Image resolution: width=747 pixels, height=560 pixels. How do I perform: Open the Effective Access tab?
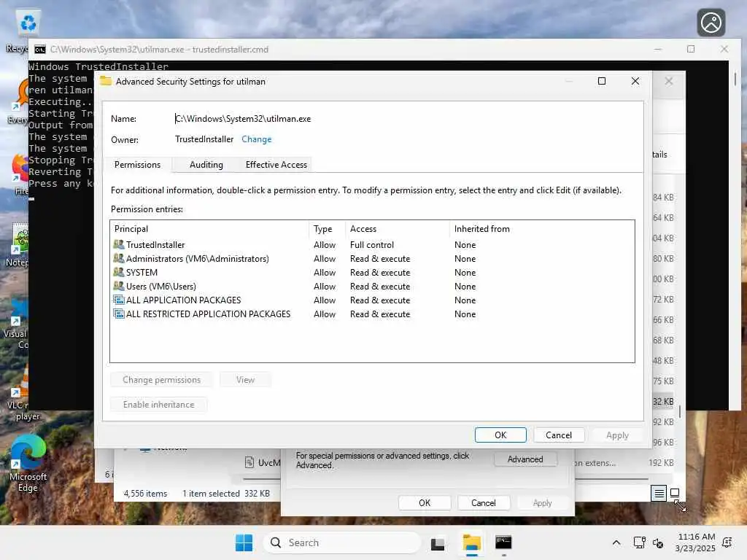[x=276, y=165]
